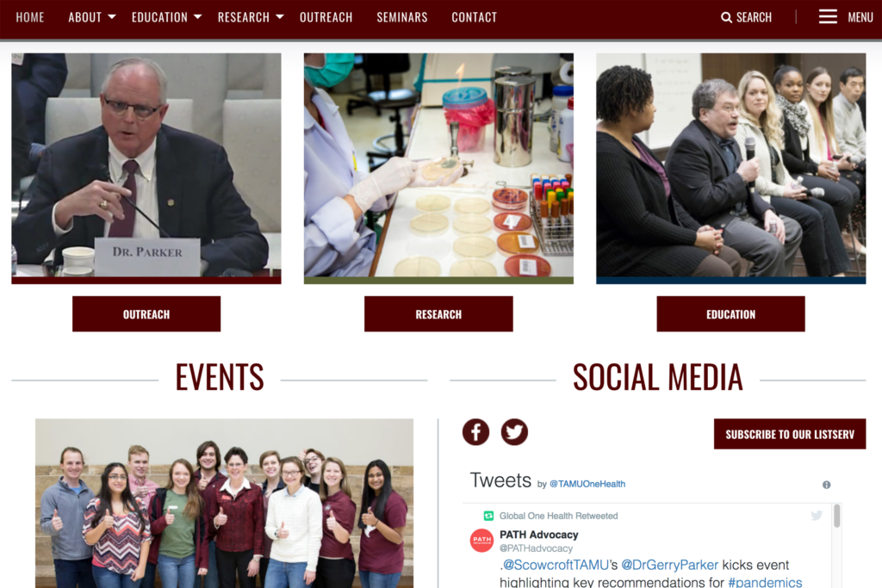
Task: Click Subscribe to Our Listserv button
Action: coord(790,434)
